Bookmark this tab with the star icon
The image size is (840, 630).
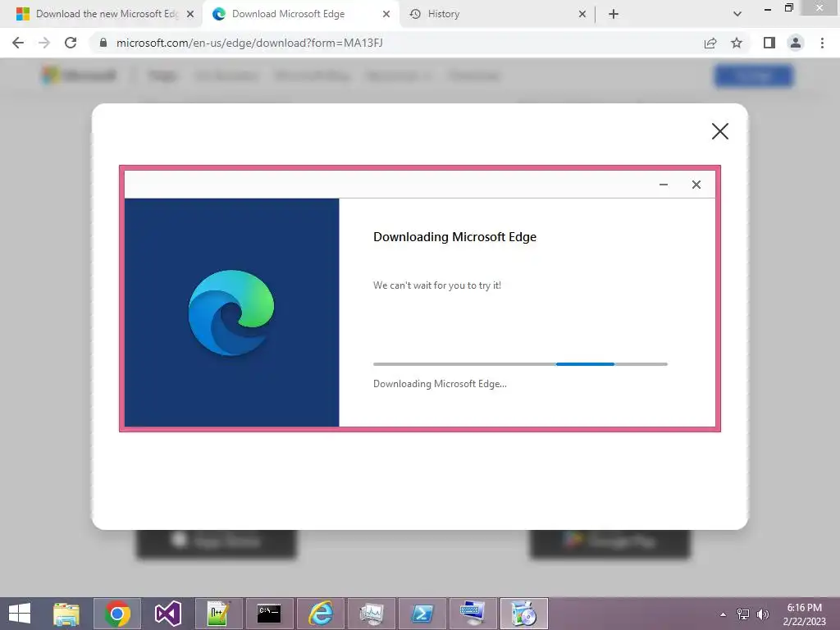[x=737, y=43]
